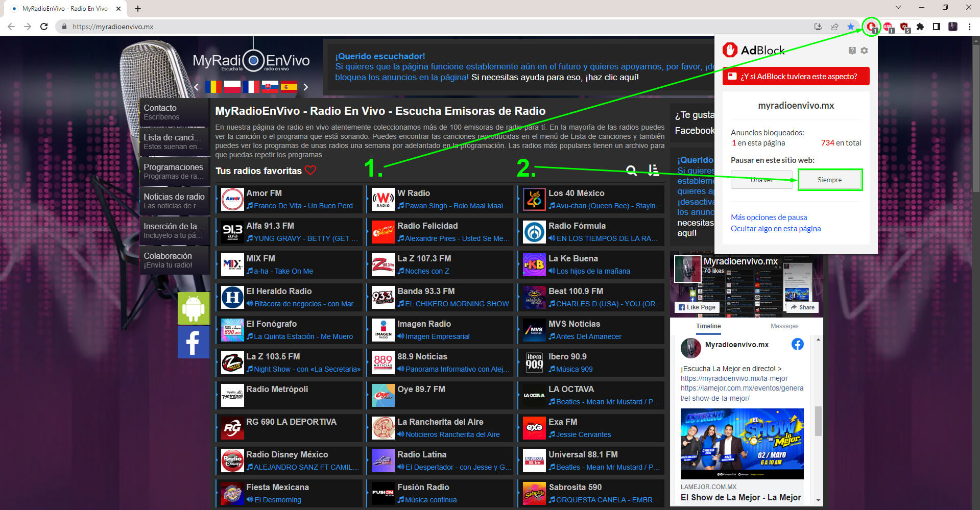The width and height of the screenshot is (980, 510).
Task: Click the Los 40 México logo
Action: click(534, 199)
